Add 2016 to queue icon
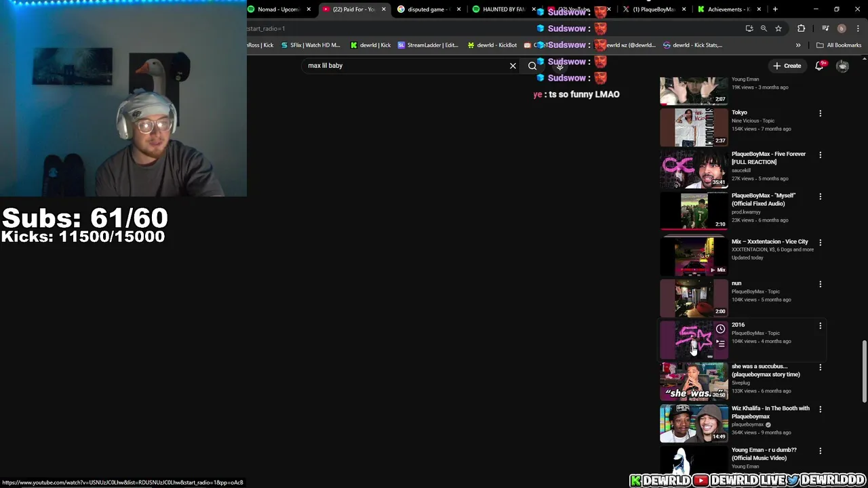The height and width of the screenshot is (488, 868). 720,344
